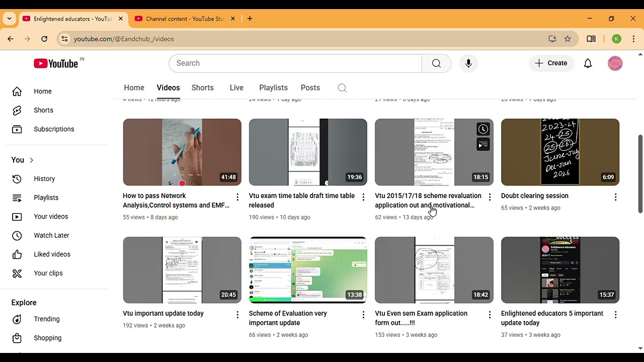
Task: Open a new browser tab
Action: (x=250, y=19)
